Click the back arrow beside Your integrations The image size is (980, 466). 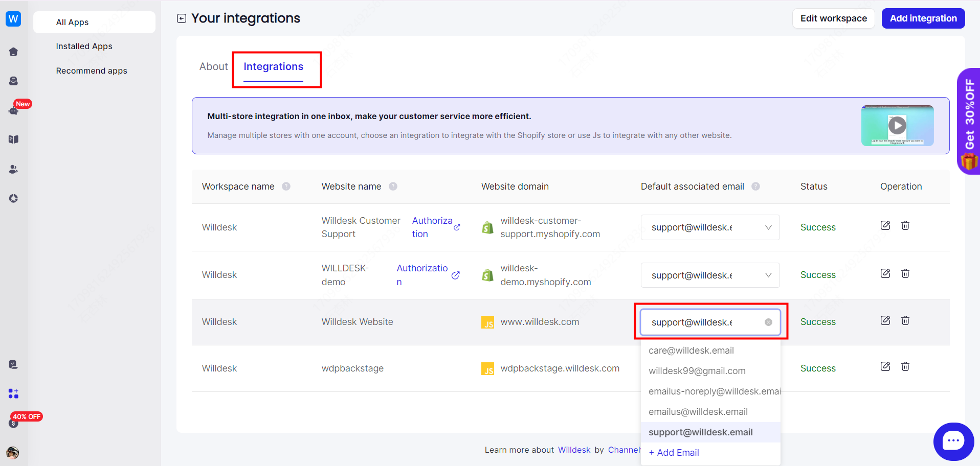click(182, 18)
